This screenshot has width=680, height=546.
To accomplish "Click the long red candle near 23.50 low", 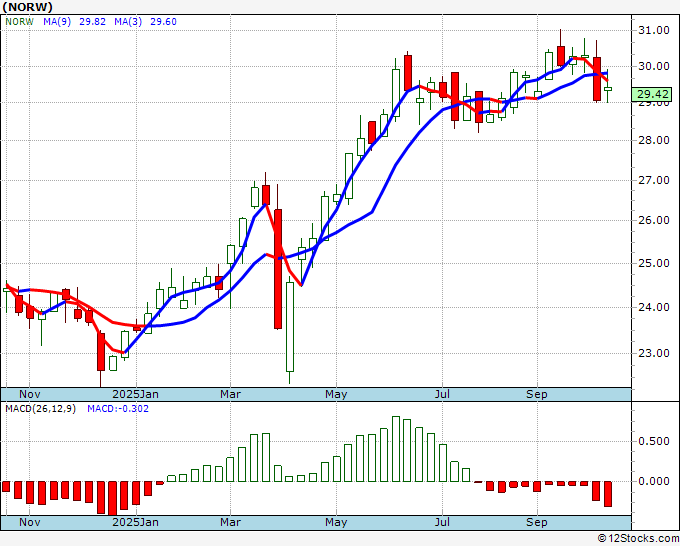I will [x=278, y=269].
